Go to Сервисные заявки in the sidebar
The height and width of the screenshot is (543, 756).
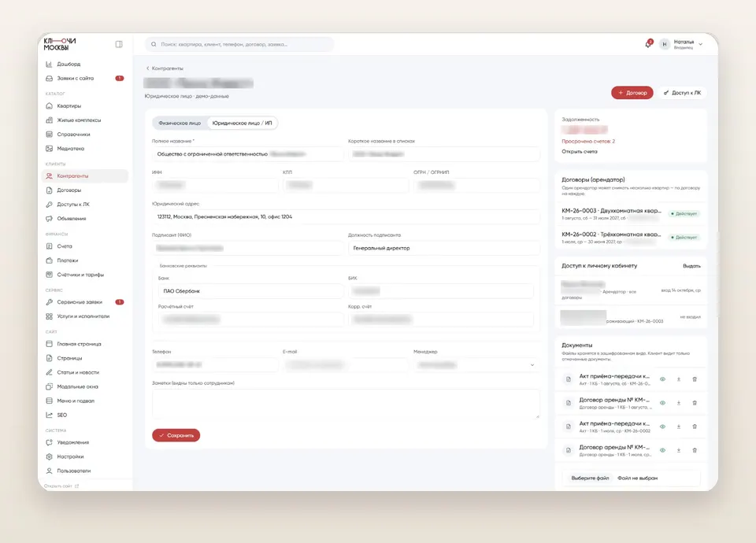[x=85, y=302]
